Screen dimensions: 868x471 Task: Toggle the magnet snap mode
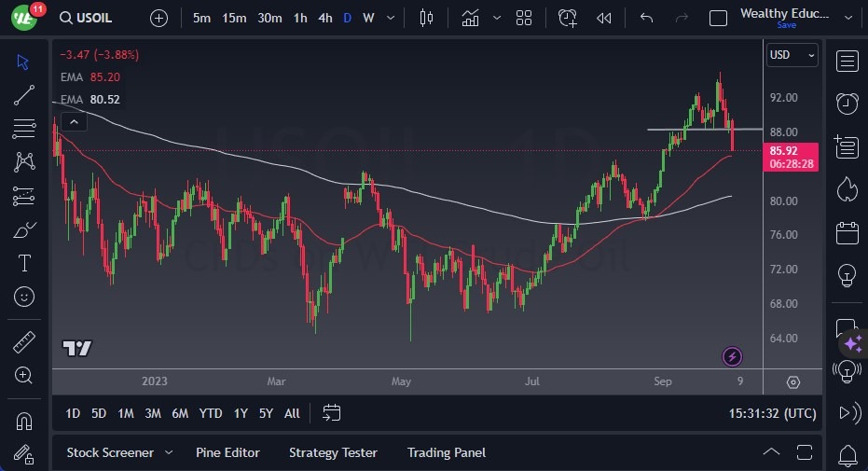pyautogui.click(x=24, y=421)
